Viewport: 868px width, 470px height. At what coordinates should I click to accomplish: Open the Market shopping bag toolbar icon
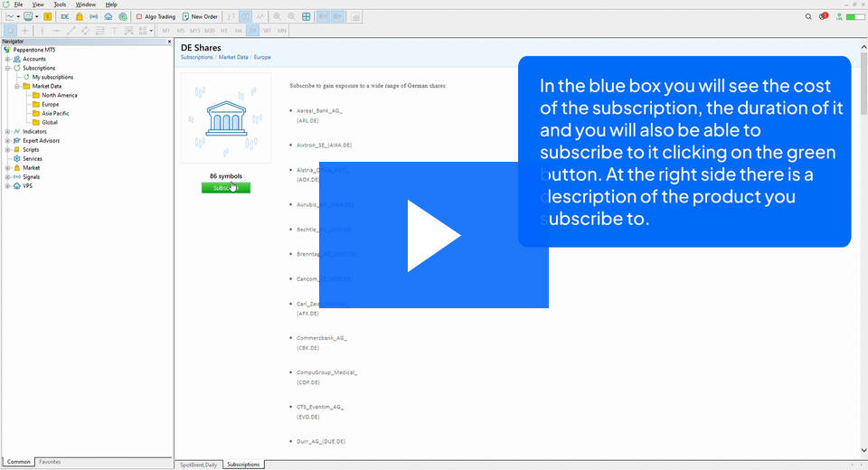tap(80, 16)
